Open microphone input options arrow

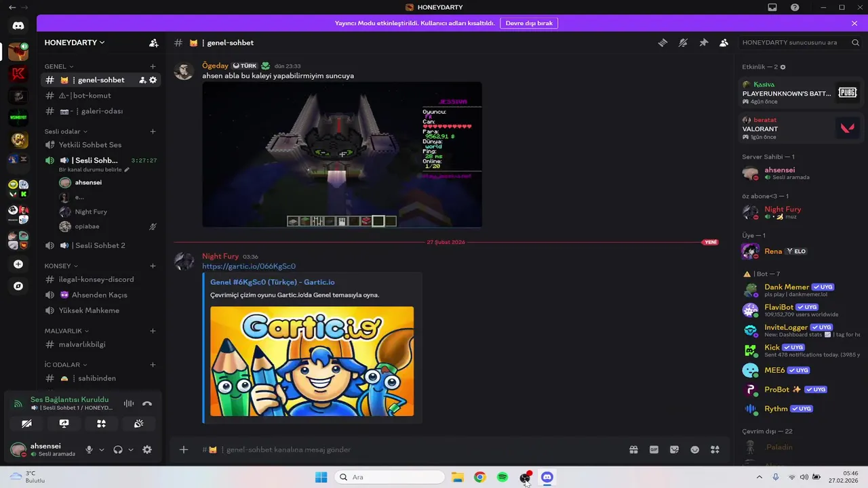point(102,449)
